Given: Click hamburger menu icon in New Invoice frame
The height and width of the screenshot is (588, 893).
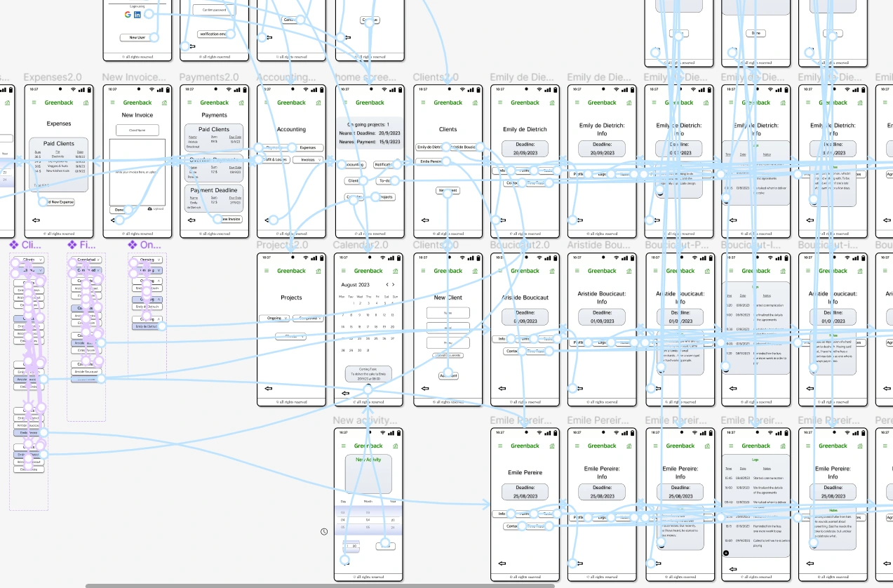Looking at the screenshot, I should coord(111,102).
